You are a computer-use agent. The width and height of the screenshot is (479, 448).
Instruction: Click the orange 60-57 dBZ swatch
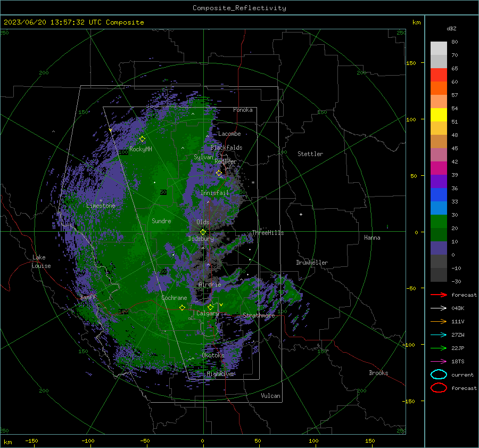[x=439, y=88]
